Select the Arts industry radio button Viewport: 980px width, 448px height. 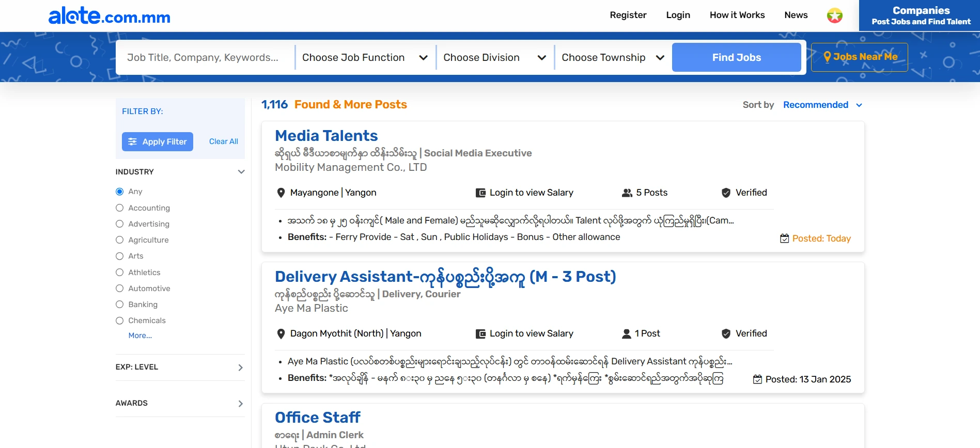120,256
